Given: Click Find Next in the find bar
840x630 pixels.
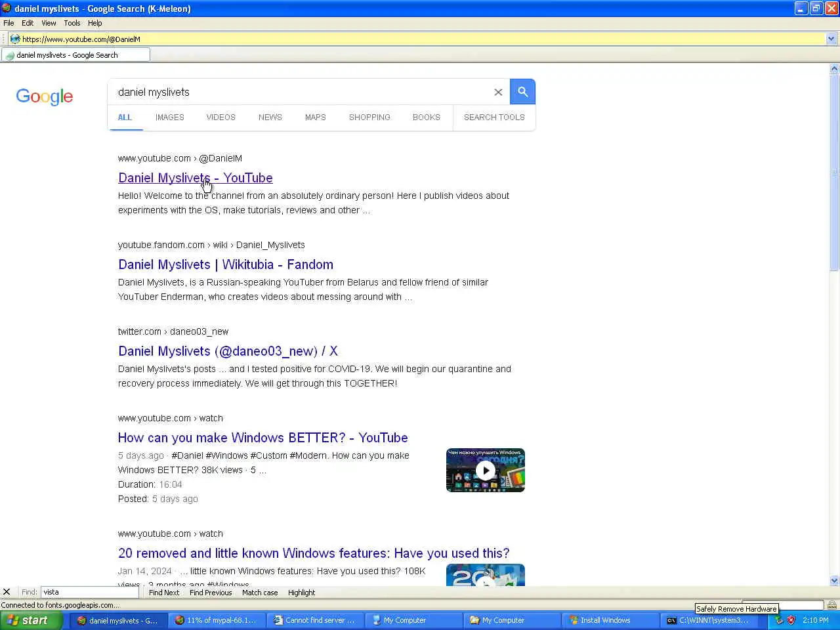Looking at the screenshot, I should coord(164,593).
